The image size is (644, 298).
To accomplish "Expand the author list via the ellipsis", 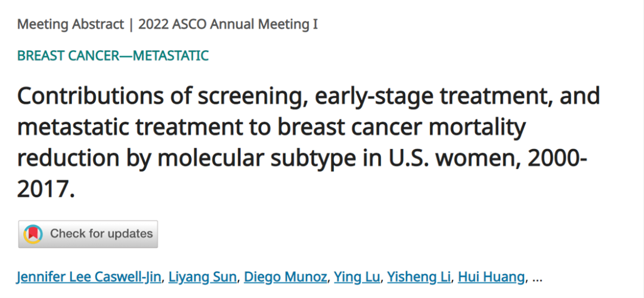I will (537, 278).
